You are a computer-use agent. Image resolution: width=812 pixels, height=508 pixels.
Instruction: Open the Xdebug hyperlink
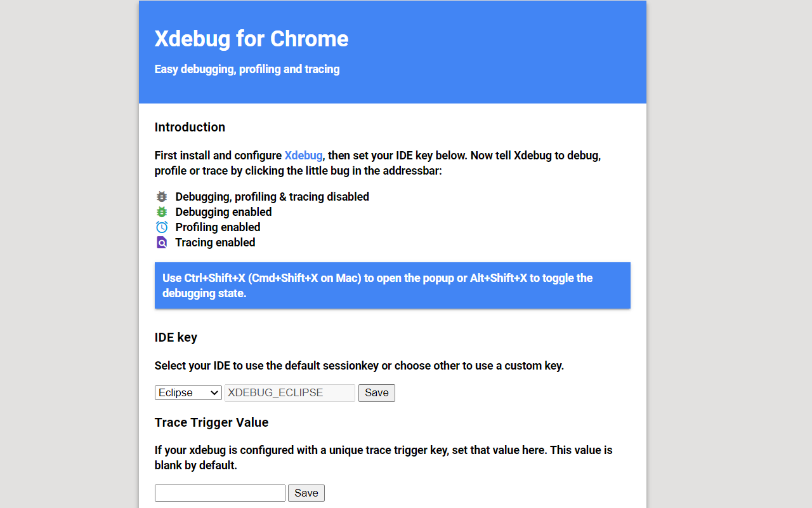click(303, 155)
